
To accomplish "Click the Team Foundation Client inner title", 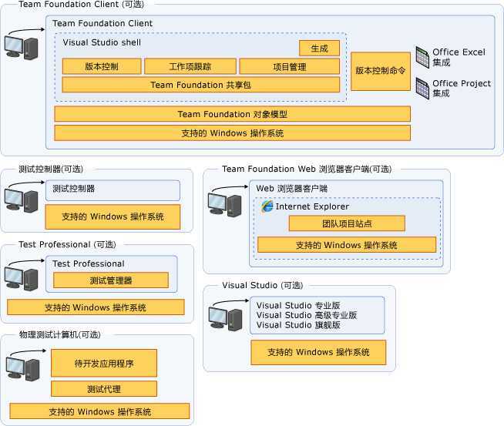I will pos(102,23).
